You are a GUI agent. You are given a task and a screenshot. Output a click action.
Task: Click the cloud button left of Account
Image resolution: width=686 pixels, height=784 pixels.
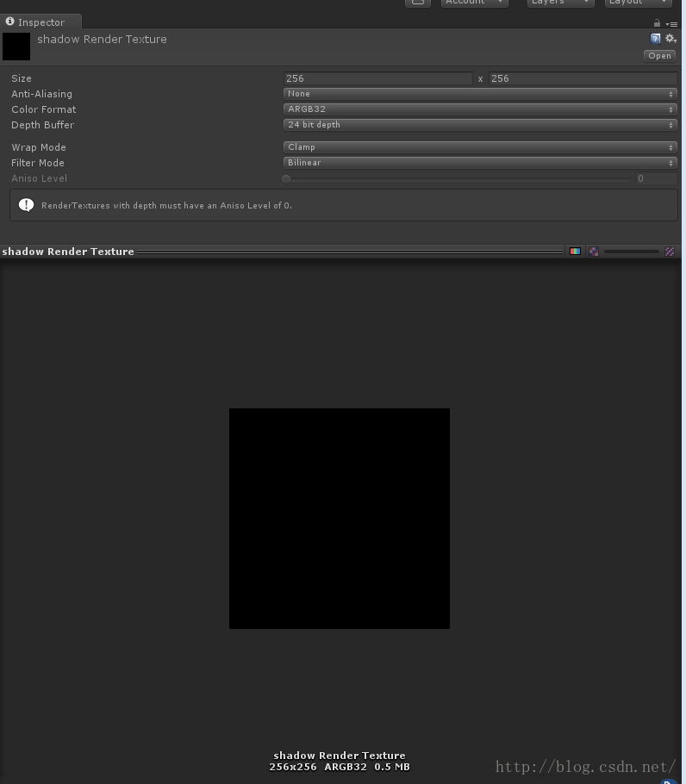coord(417,3)
